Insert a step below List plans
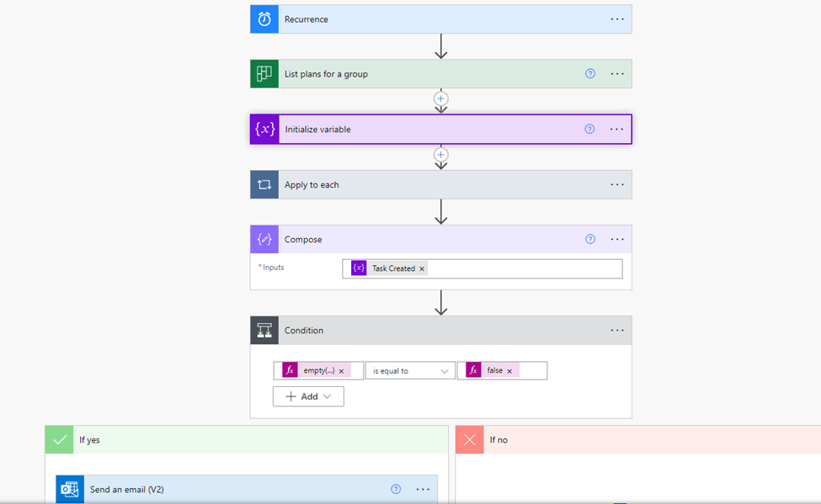The width and height of the screenshot is (821, 504). click(x=441, y=98)
